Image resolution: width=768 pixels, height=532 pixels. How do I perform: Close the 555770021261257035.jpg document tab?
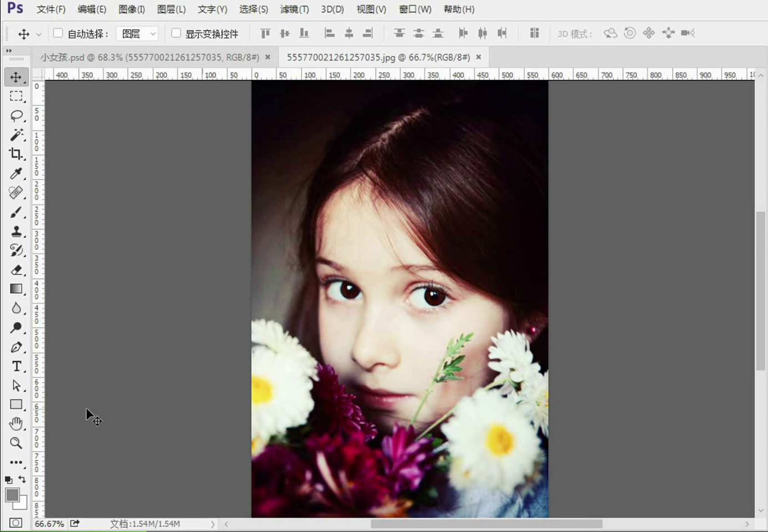(478, 57)
